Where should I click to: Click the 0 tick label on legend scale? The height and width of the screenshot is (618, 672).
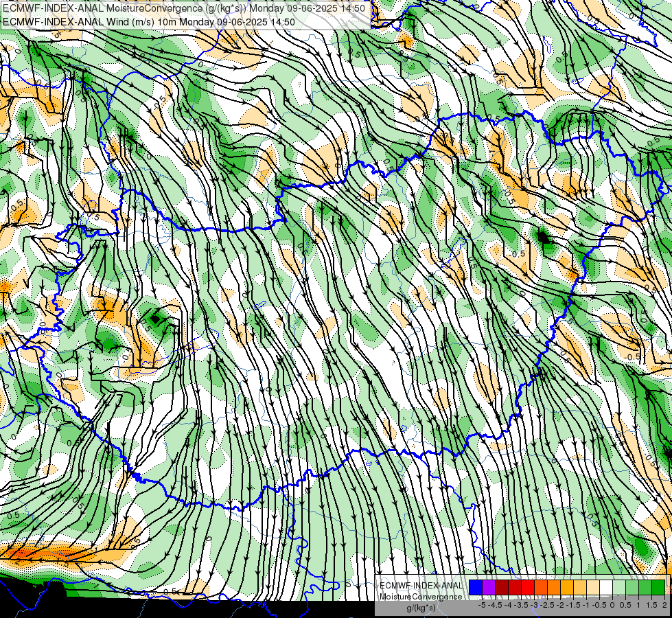[612, 605]
